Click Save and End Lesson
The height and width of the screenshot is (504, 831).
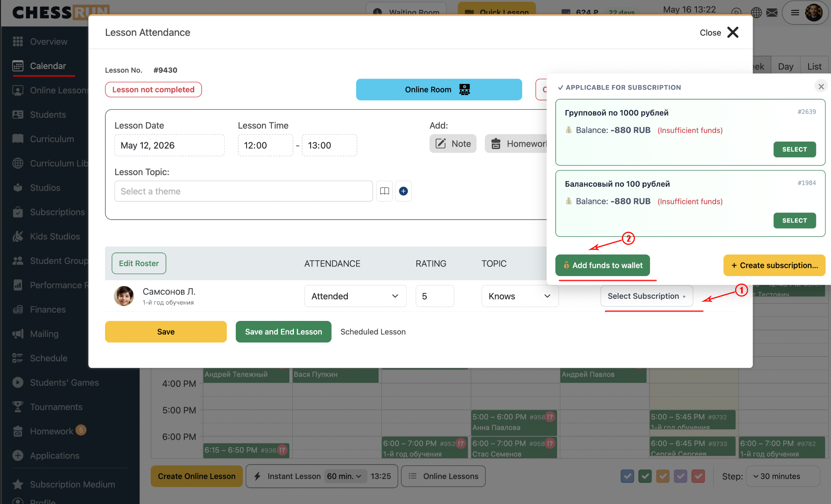coord(284,332)
